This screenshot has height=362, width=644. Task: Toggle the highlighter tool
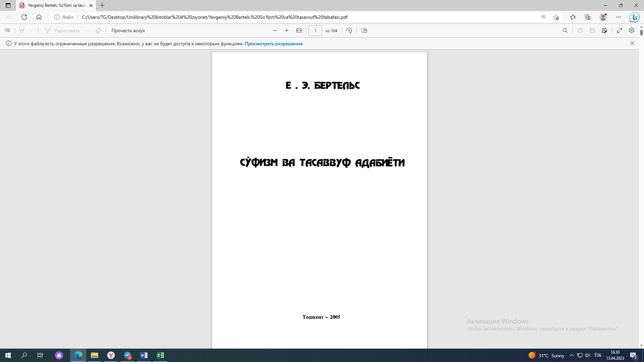[x=22, y=31]
